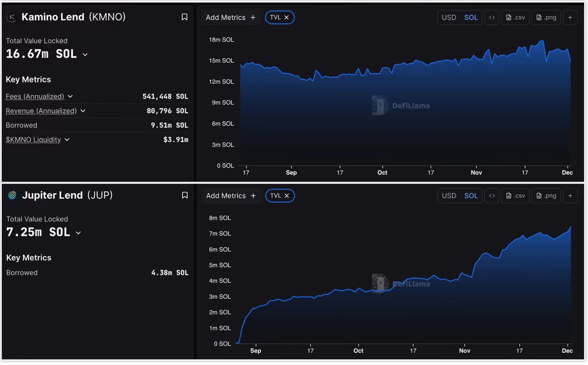Expand Revenue (Annualized) row
The height and width of the screenshot is (365, 588).
coord(83,111)
